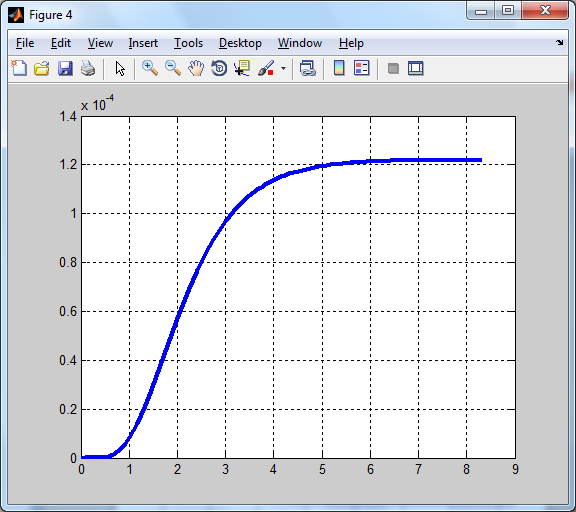The width and height of the screenshot is (576, 512).
Task: Dock the figure using the menu bar arrow
Action: click(x=559, y=43)
